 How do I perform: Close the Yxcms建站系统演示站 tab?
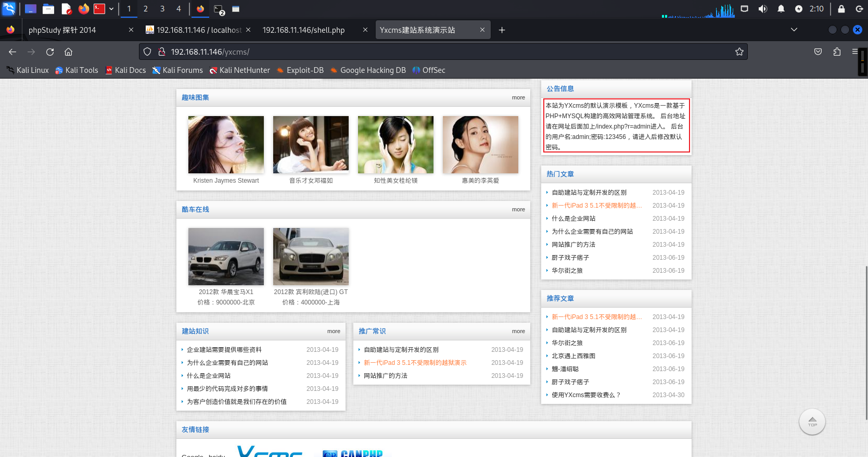pos(482,30)
